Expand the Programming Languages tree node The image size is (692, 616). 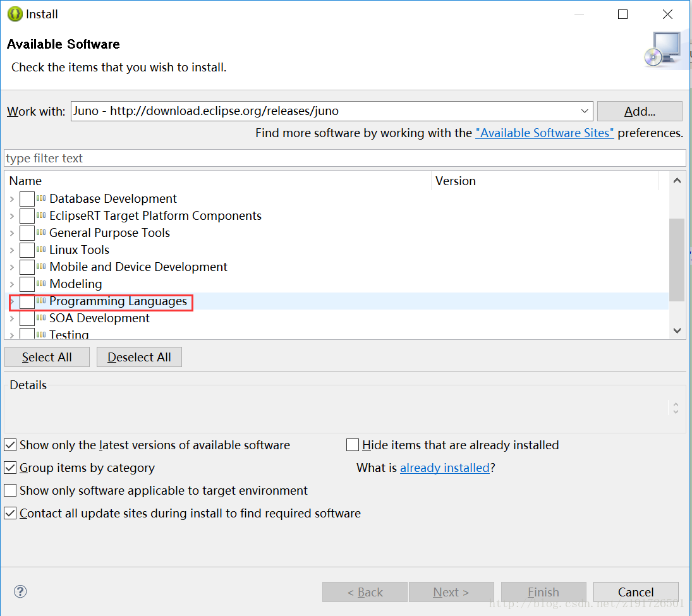(x=12, y=301)
